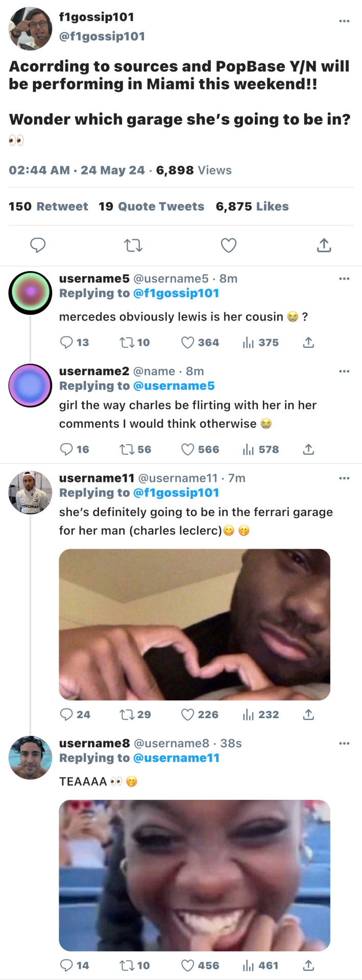
Task: Like username8's reply with 456 likes
Action: (x=188, y=965)
